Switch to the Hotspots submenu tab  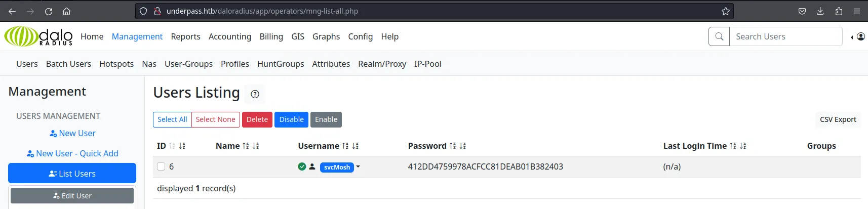(x=116, y=64)
